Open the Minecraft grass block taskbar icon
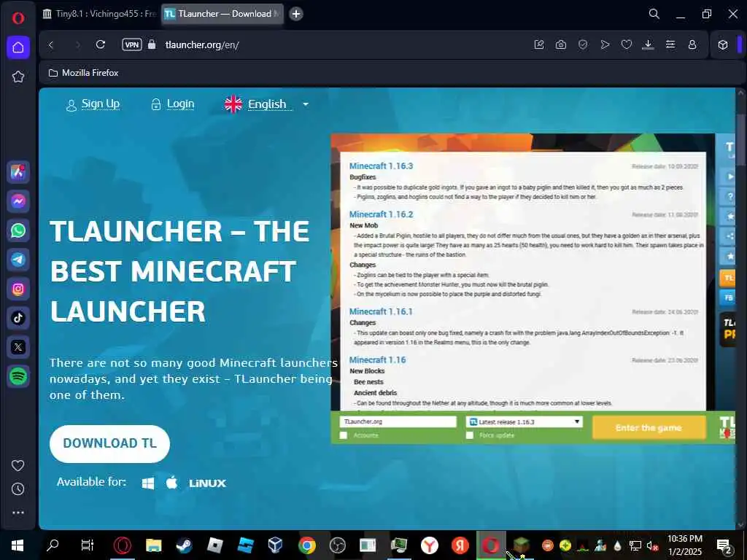The width and height of the screenshot is (747, 560). coord(521,545)
